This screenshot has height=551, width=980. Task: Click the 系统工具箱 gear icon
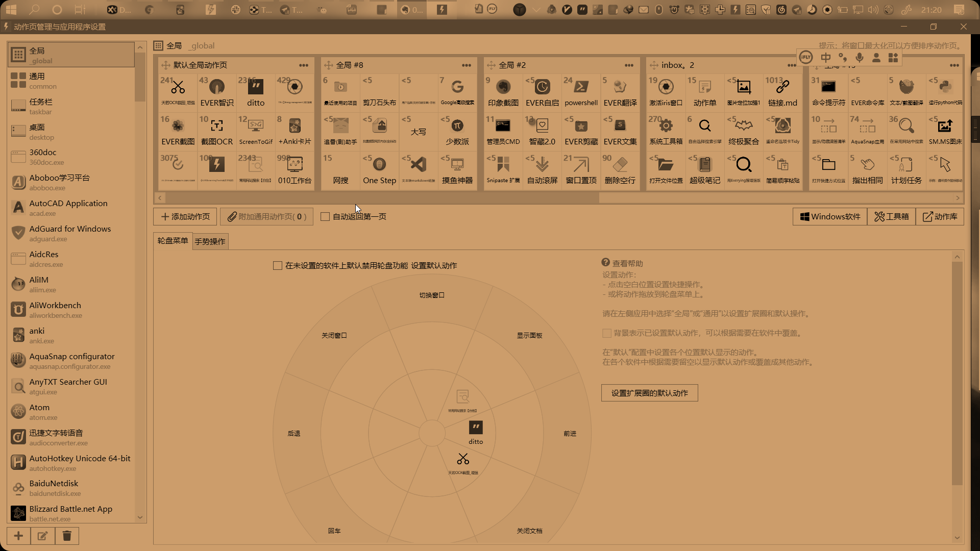pos(666,126)
